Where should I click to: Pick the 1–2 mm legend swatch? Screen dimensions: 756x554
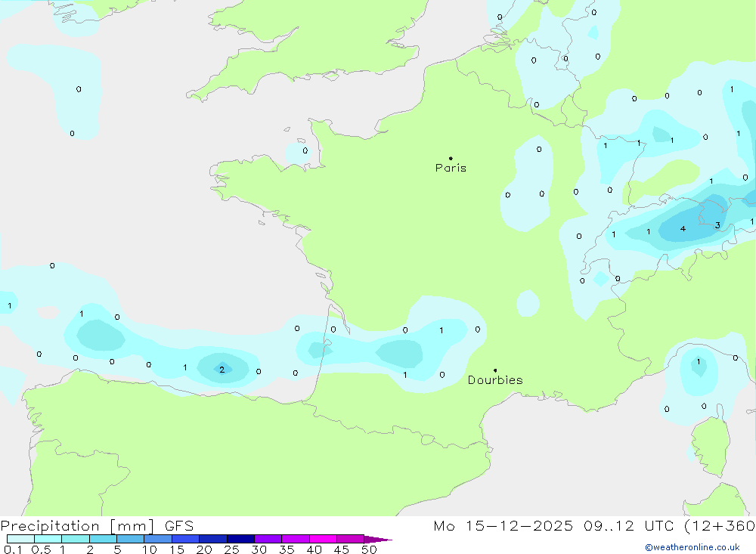[76, 539]
